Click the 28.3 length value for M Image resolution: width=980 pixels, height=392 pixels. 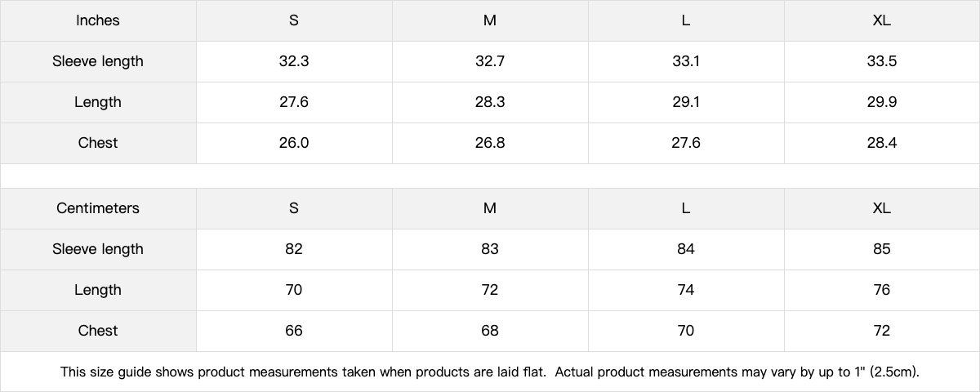pos(490,102)
